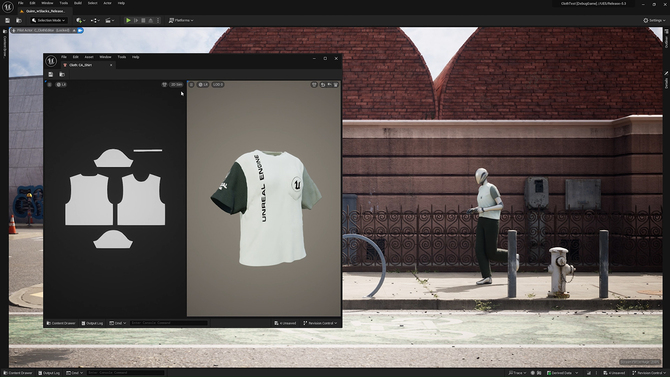Open Tools menu in Cloth editor window
This screenshot has height=377, width=670.
coord(122,57)
